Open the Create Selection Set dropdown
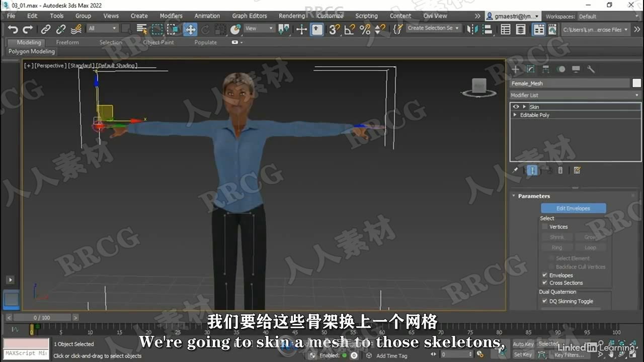Screen dimensions: 644x362 pyautogui.click(x=433, y=28)
